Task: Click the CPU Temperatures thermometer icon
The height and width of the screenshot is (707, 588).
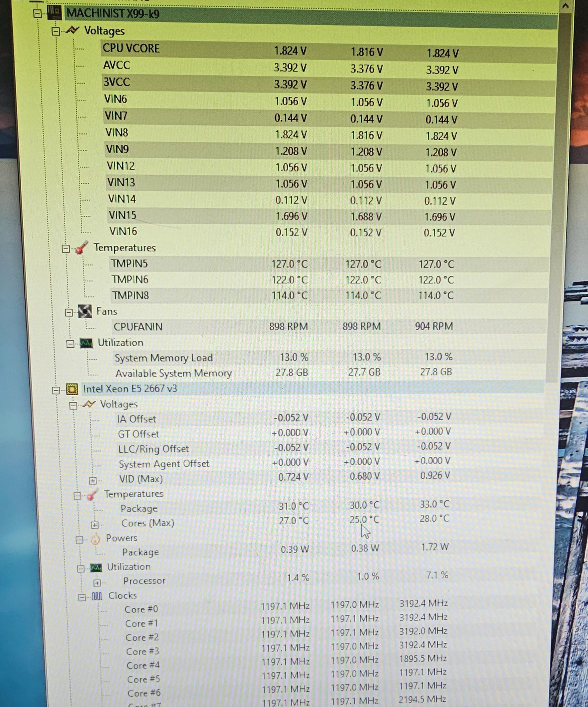Action: [93, 494]
